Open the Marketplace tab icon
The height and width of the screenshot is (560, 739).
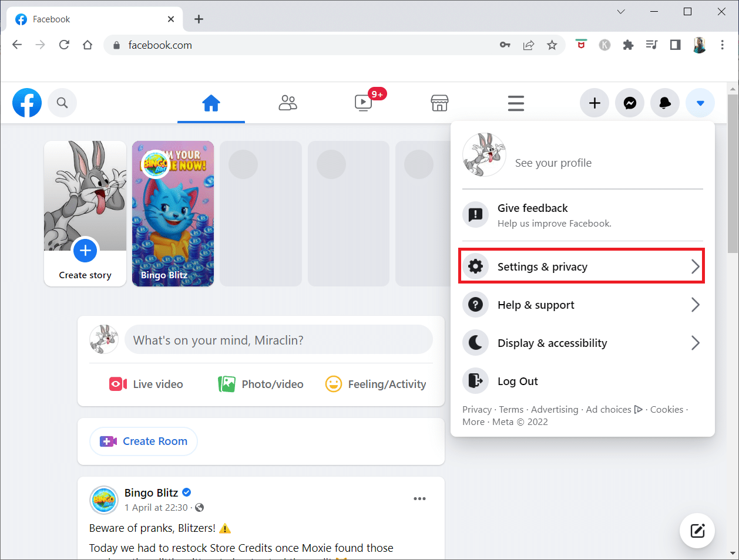coord(439,103)
